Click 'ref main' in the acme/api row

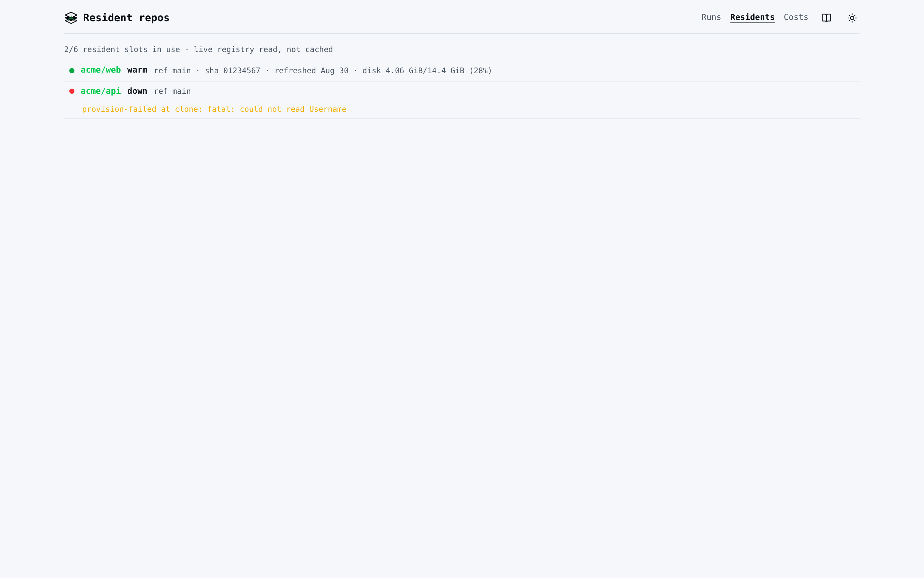tap(172, 92)
